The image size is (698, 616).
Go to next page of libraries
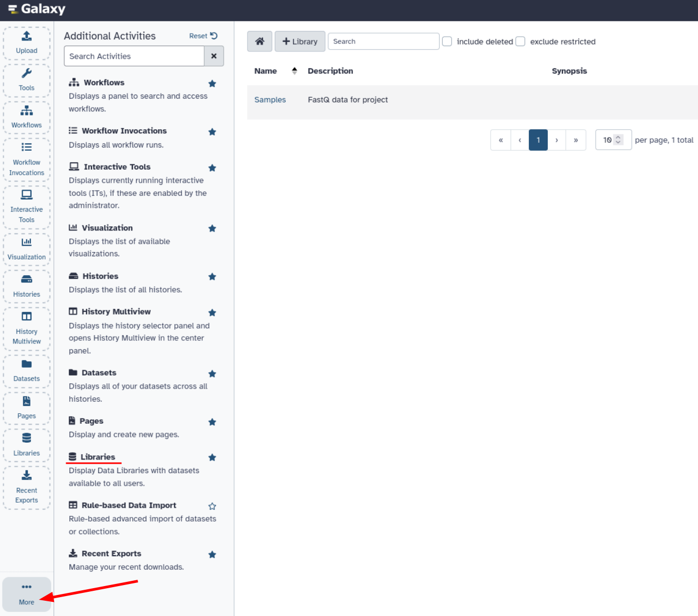[557, 140]
